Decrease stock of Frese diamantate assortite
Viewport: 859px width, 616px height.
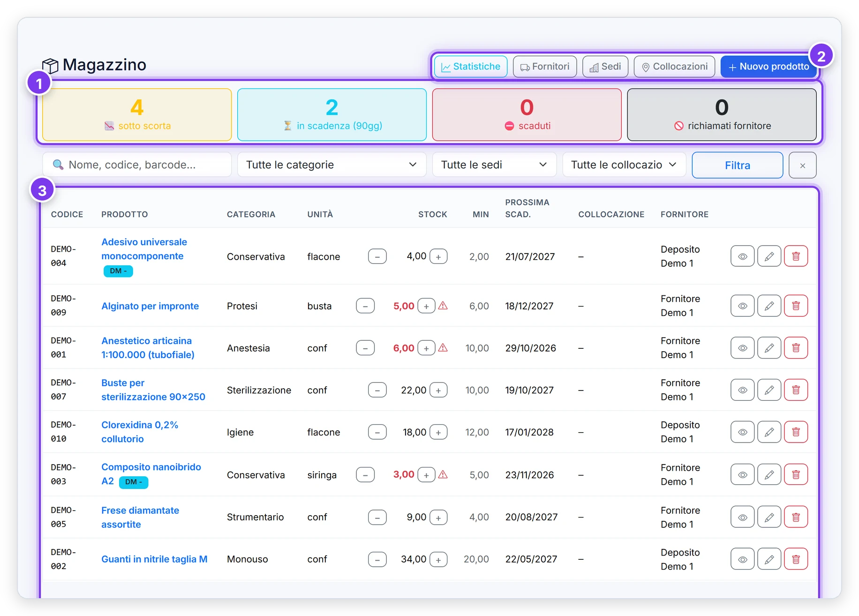click(377, 518)
